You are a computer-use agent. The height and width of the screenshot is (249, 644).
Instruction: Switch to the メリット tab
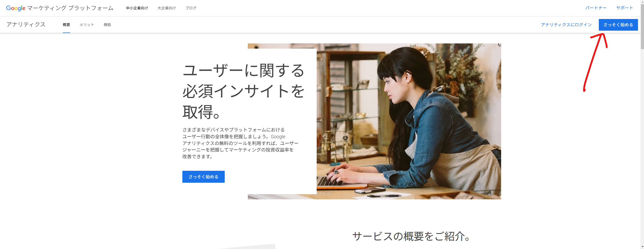click(87, 25)
